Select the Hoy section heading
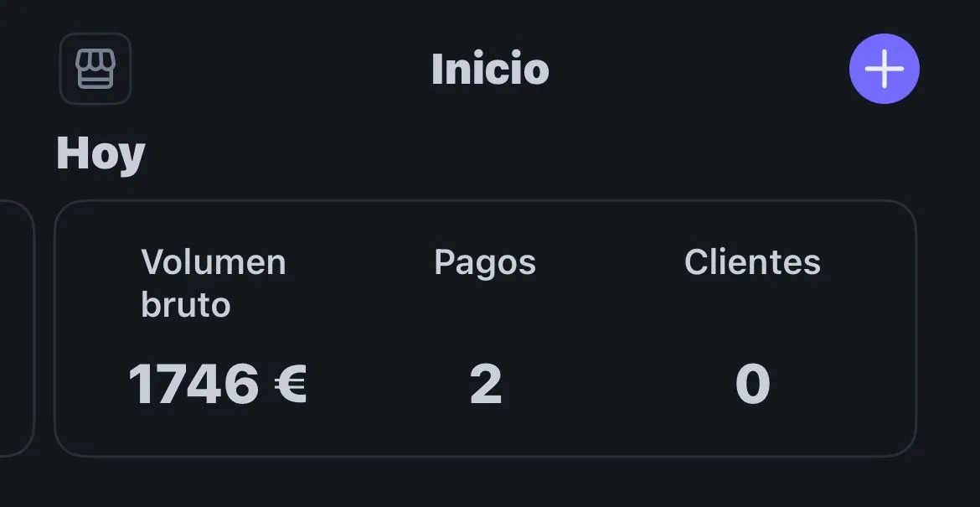This screenshot has height=507, width=980. pyautogui.click(x=101, y=154)
